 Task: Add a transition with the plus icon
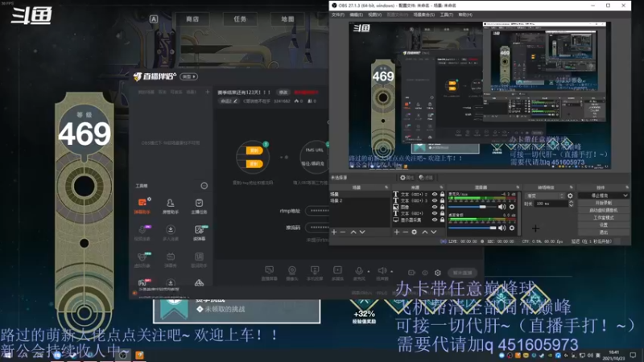point(535,228)
